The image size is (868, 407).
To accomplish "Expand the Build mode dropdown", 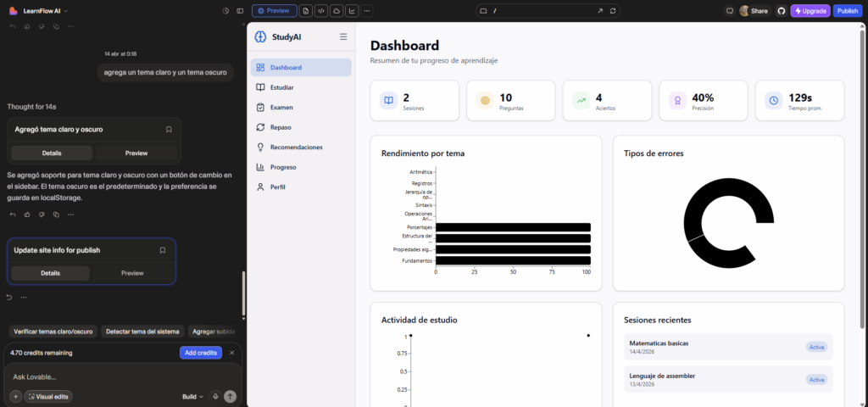I will tap(192, 396).
